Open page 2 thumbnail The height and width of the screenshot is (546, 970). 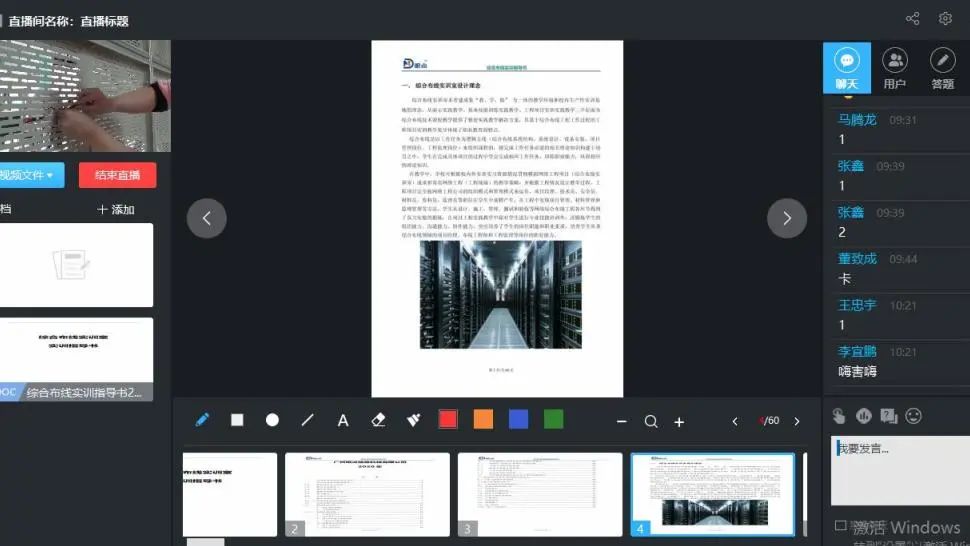(367, 495)
